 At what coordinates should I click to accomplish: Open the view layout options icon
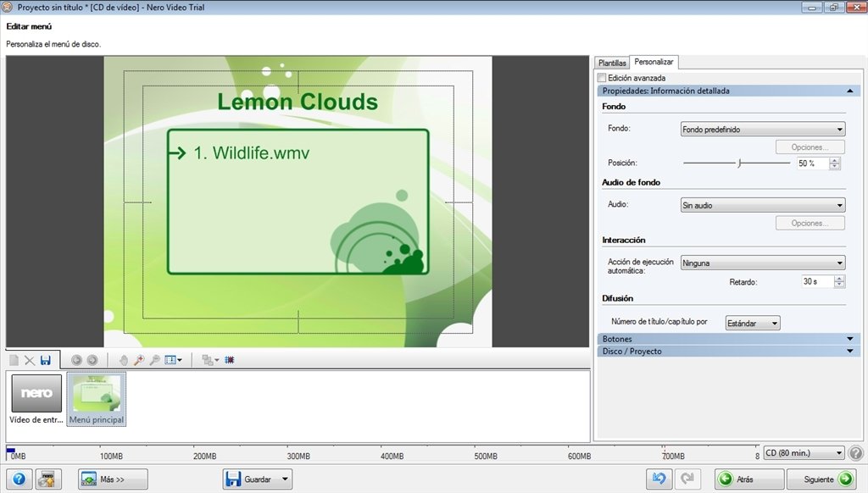coord(173,360)
